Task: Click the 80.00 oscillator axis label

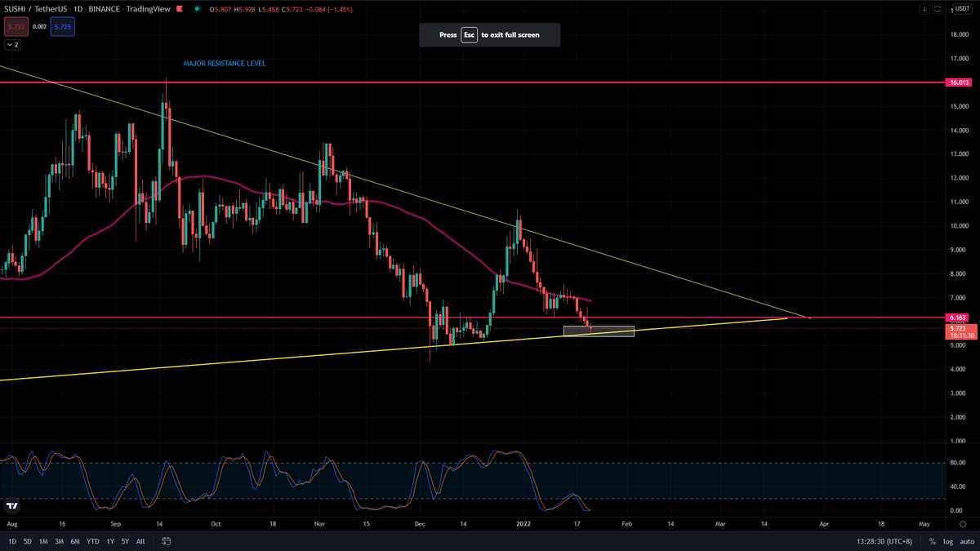Action: tap(957, 464)
